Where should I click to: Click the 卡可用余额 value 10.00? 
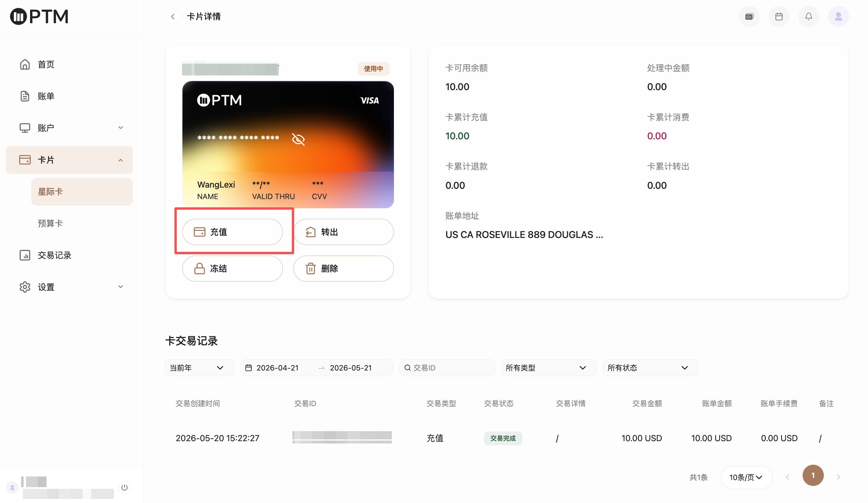457,86
